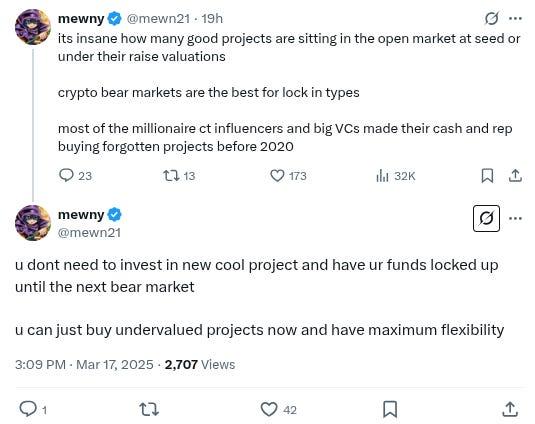The image size is (535, 424).
Task: Open mewny avatar on first tweet
Action: point(33,27)
